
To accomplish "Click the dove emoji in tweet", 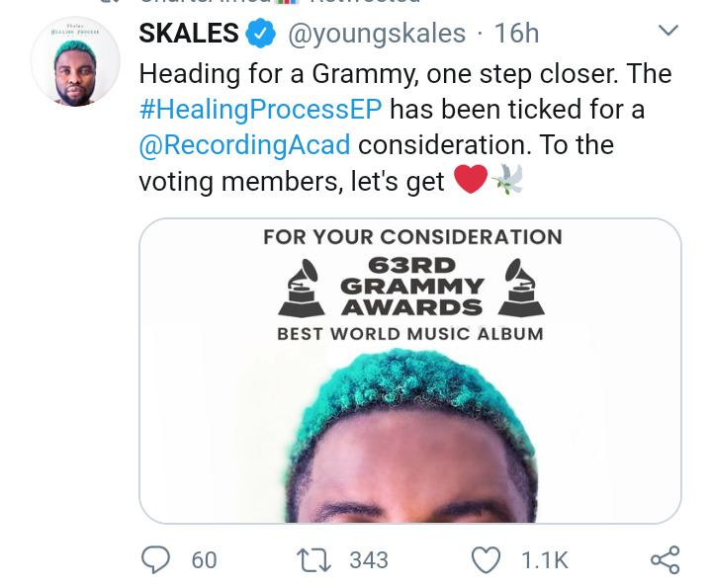I will pyautogui.click(x=506, y=179).
